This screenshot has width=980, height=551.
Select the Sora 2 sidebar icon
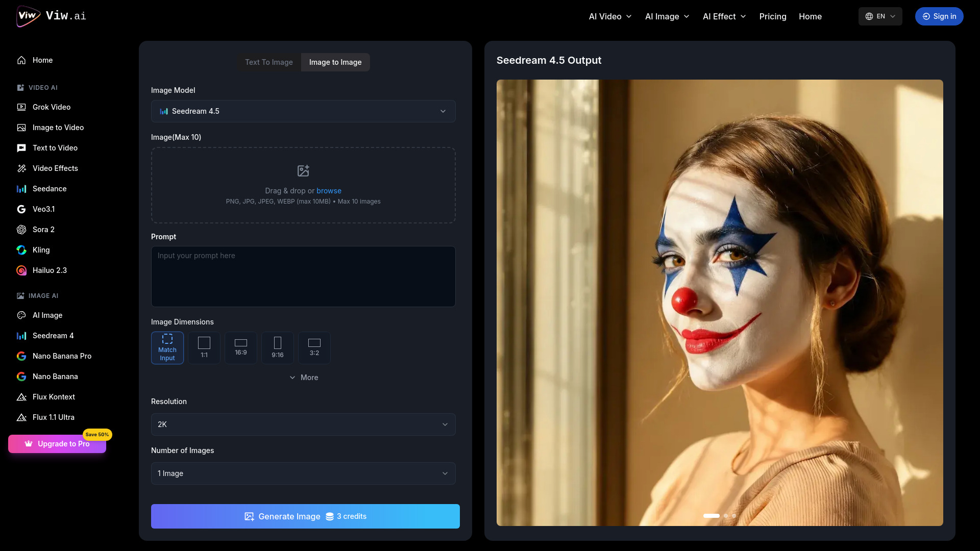[21, 230]
